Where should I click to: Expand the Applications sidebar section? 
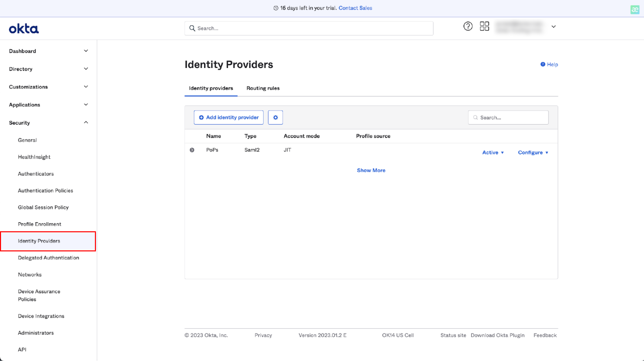(x=86, y=105)
